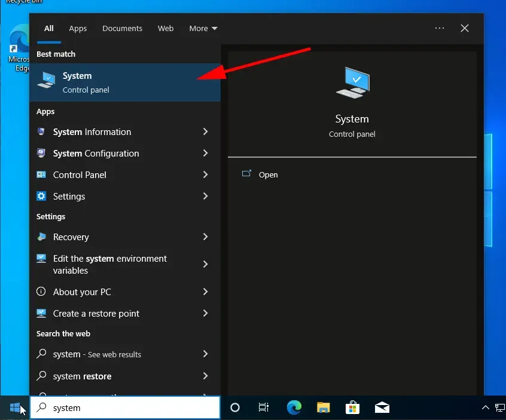Screen dimensions: 506x420
Task: Select the Settings app result
Action: click(x=125, y=197)
